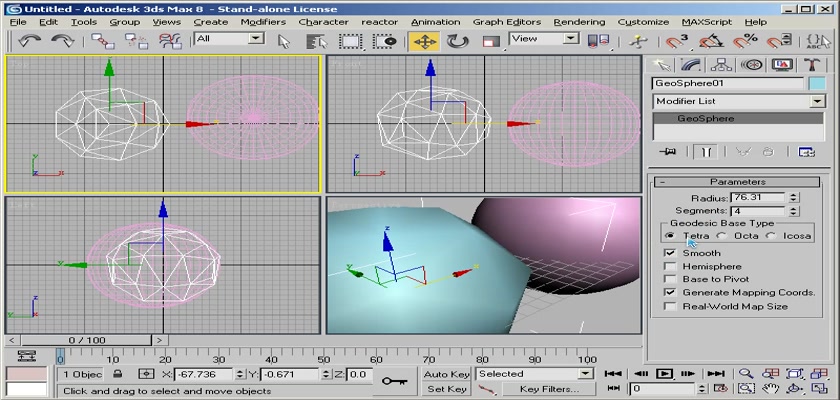Viewport: 840px width, 400px height.
Task: Enable Real-World Map Size checkbox
Action: pos(670,306)
